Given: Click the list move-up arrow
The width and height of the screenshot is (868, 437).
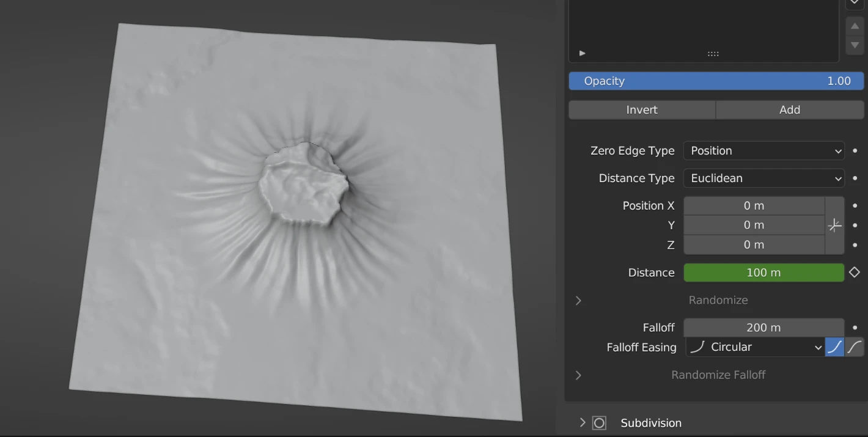Looking at the screenshot, I should [855, 26].
